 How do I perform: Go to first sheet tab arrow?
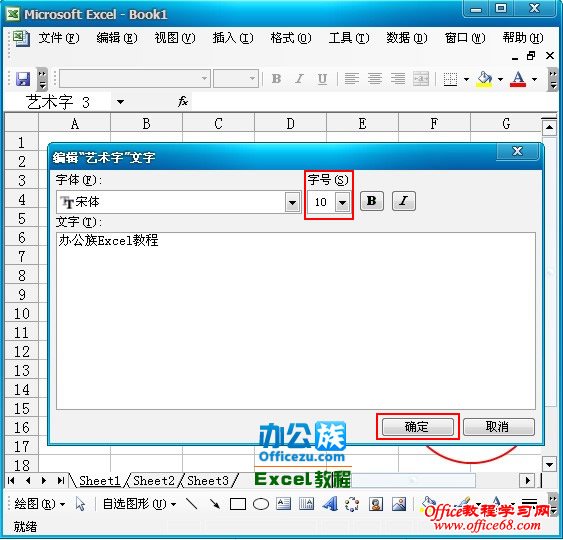(11, 480)
